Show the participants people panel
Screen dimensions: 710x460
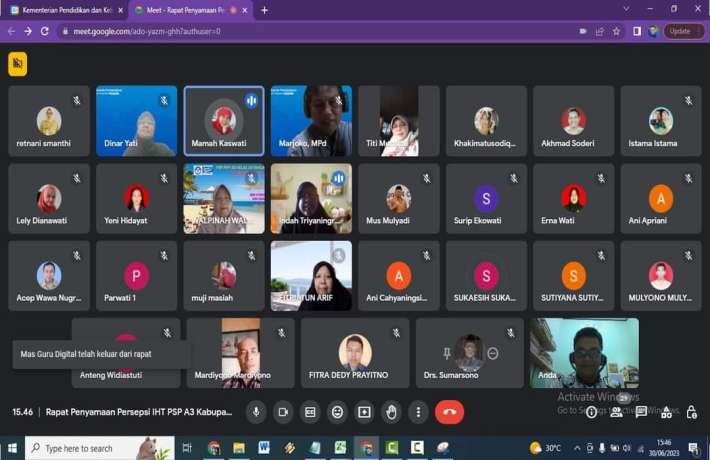(x=616, y=412)
